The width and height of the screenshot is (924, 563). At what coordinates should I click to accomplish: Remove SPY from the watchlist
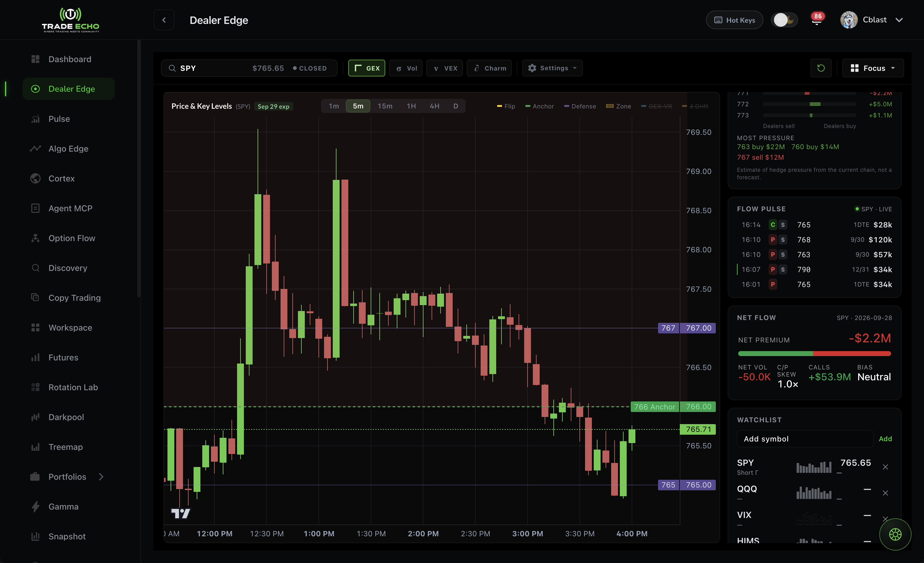885,467
